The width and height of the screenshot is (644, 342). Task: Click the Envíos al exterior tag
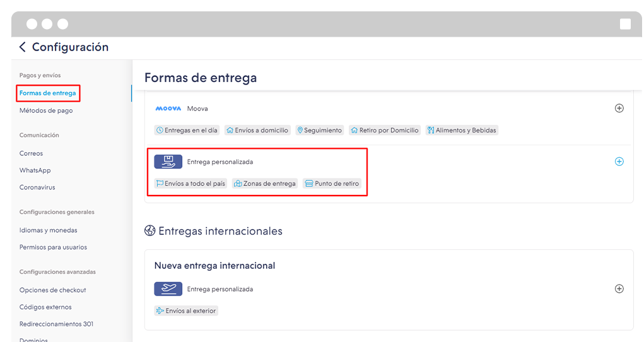pyautogui.click(x=186, y=311)
